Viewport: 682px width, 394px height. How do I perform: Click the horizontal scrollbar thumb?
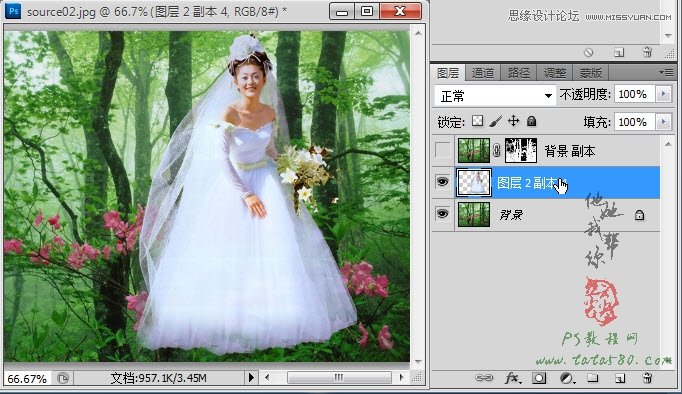pos(339,377)
